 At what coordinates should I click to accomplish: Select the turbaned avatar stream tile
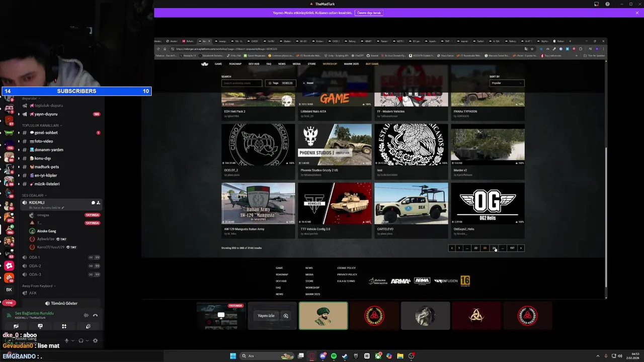click(323, 316)
